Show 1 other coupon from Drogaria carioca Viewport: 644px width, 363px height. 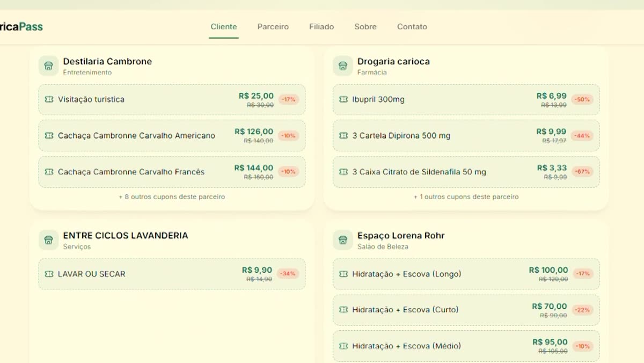click(x=466, y=197)
